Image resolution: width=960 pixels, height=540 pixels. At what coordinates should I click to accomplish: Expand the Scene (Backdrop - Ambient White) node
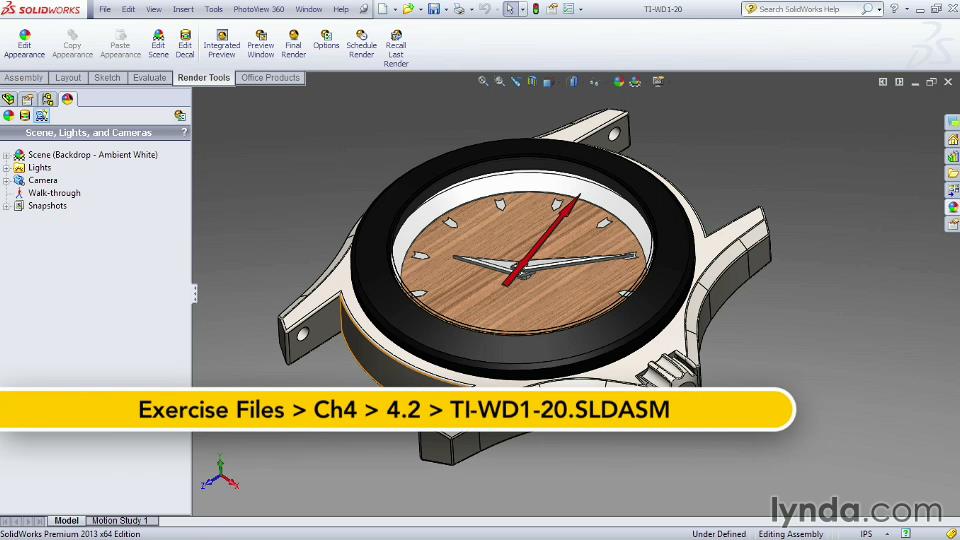[6, 156]
